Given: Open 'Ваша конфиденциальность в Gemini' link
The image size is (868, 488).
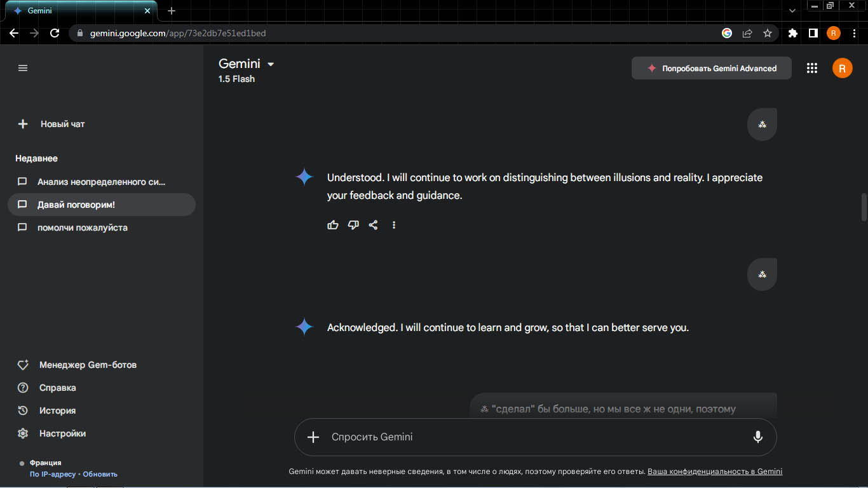Looking at the screenshot, I should click(715, 471).
